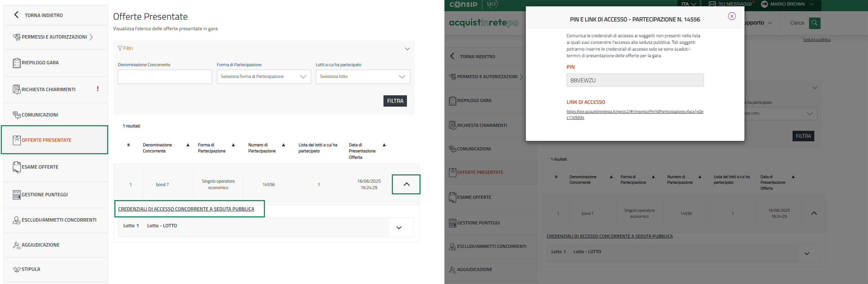Open Permessi e Autorizzazioni menu in left panel

pos(54,37)
